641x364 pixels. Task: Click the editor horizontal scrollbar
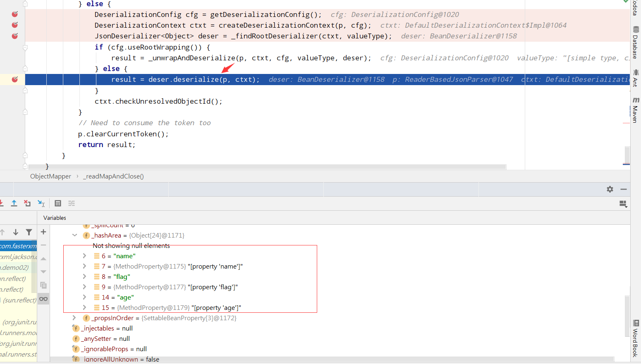point(267,167)
